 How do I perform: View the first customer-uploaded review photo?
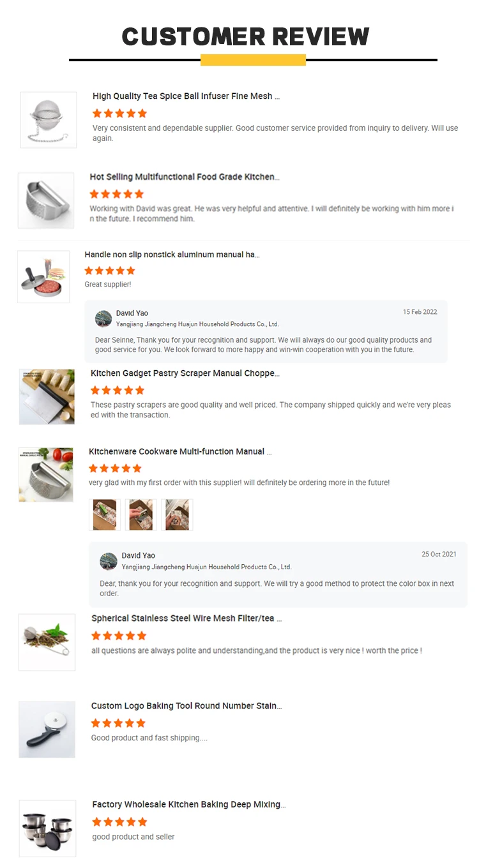[x=105, y=514]
